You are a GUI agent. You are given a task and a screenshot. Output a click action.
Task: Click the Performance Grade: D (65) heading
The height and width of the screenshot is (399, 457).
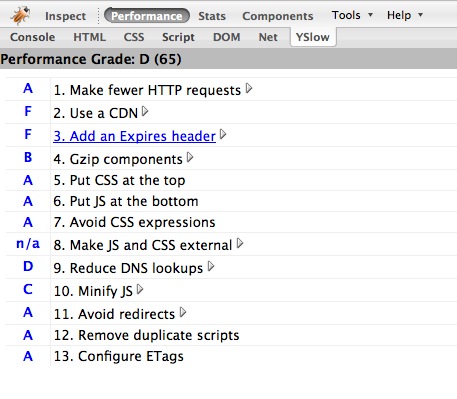click(91, 59)
